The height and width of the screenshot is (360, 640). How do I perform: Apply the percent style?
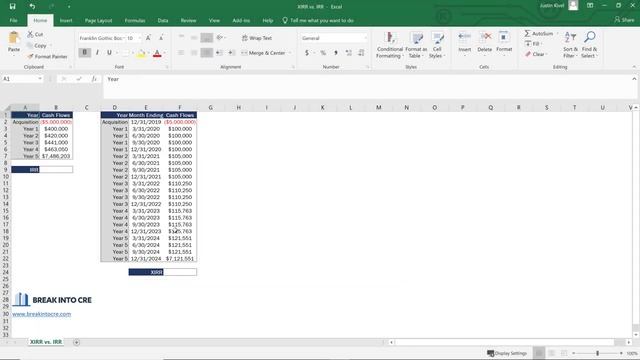point(323,53)
